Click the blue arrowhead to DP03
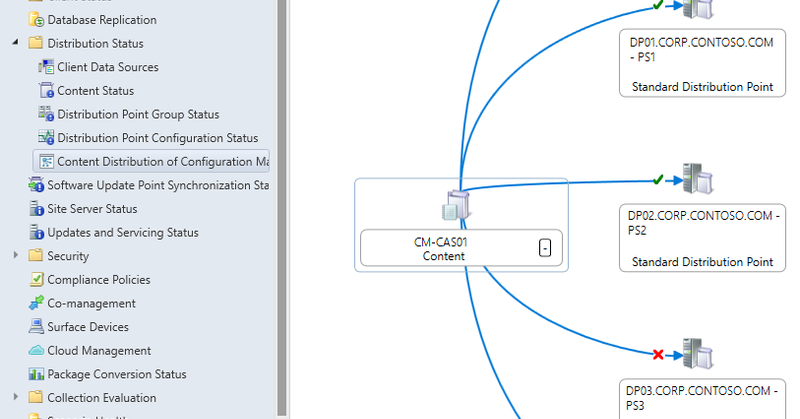This screenshot has height=419, width=800. click(677, 355)
